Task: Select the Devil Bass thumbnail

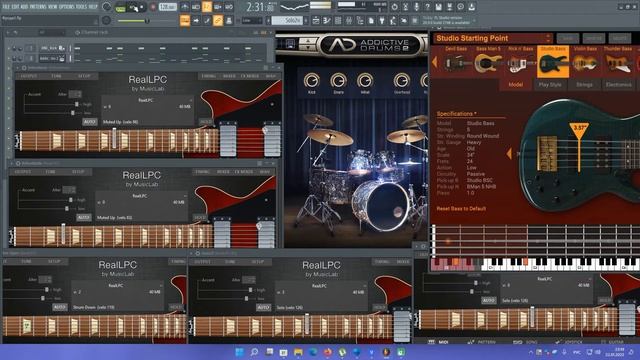Action: pos(456,61)
